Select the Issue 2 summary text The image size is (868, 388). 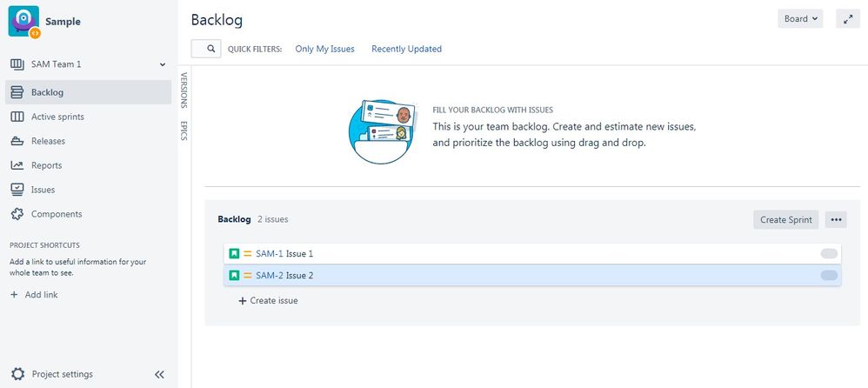point(299,275)
